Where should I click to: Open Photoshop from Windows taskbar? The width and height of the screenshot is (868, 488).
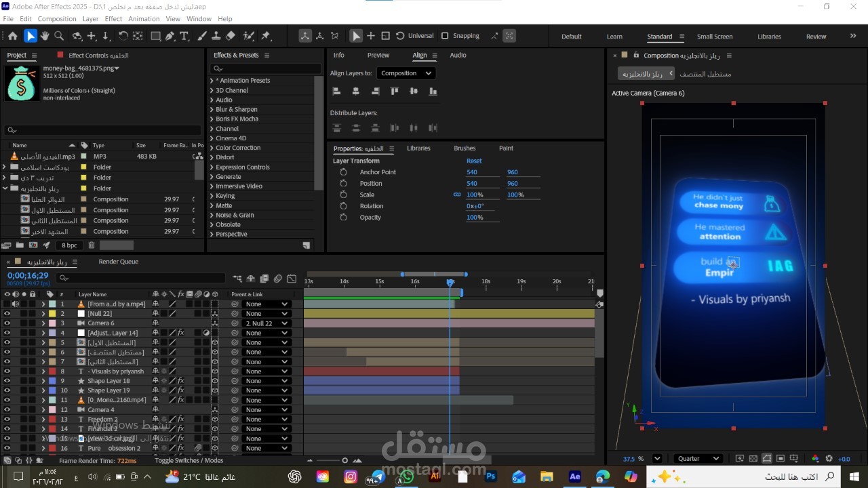(491, 476)
